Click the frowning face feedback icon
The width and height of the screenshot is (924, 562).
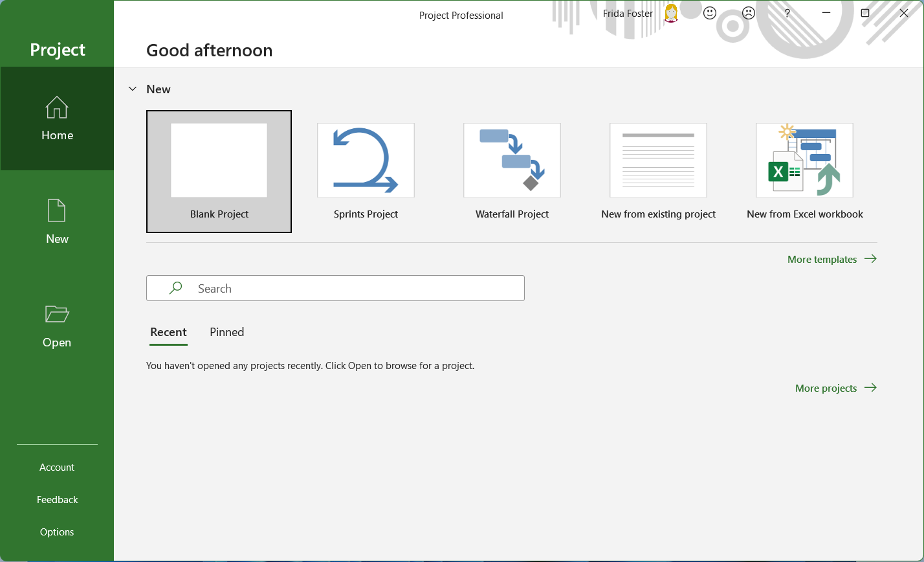(x=749, y=13)
